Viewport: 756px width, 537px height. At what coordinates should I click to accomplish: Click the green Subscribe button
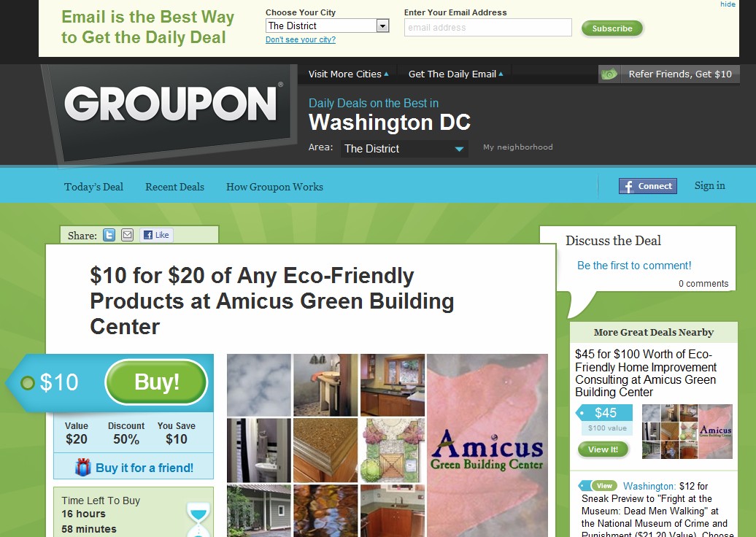612,28
